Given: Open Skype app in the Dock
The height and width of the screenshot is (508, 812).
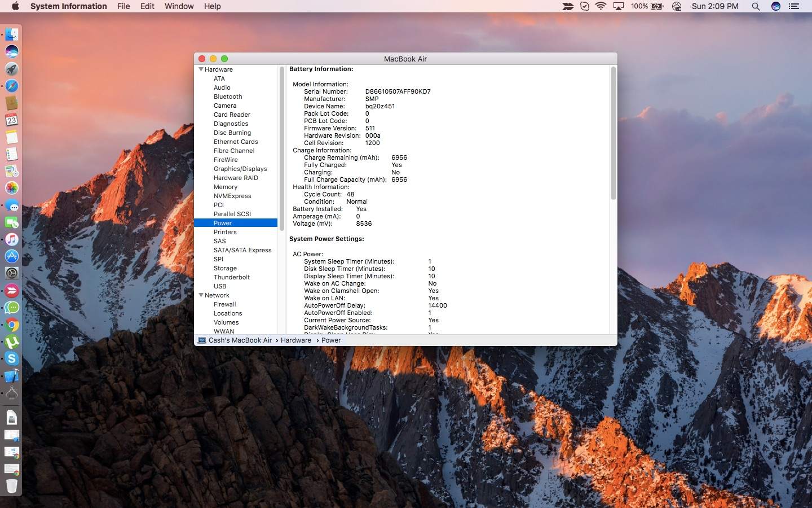Looking at the screenshot, I should 12,358.
